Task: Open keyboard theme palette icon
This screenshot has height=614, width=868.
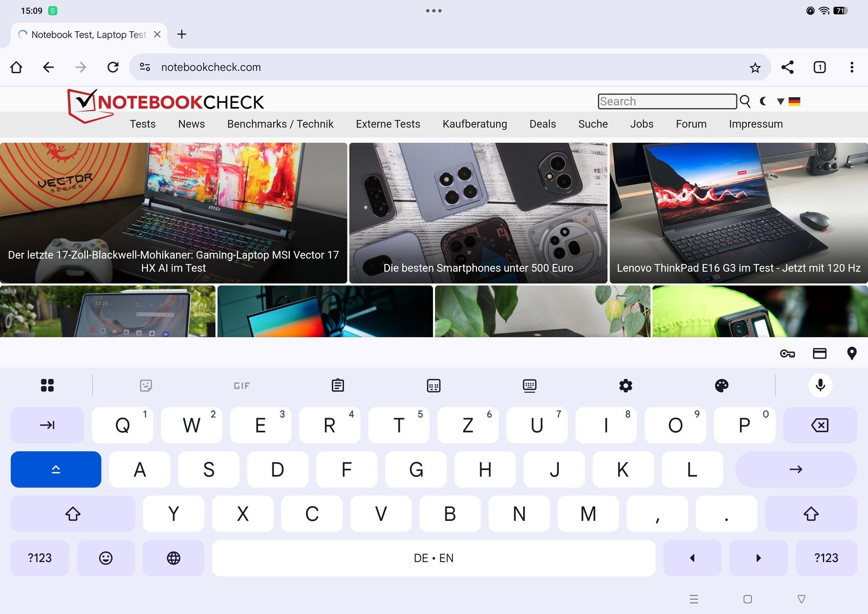Action: [722, 385]
